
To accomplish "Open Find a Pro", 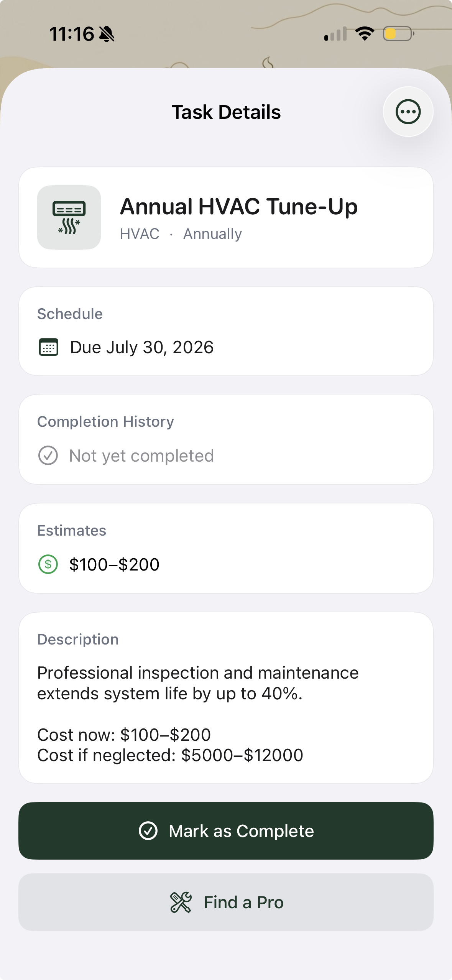I will [226, 902].
